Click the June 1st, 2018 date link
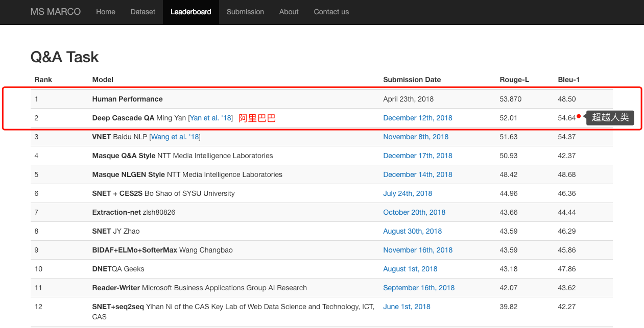This screenshot has height=328, width=644. [x=407, y=307]
